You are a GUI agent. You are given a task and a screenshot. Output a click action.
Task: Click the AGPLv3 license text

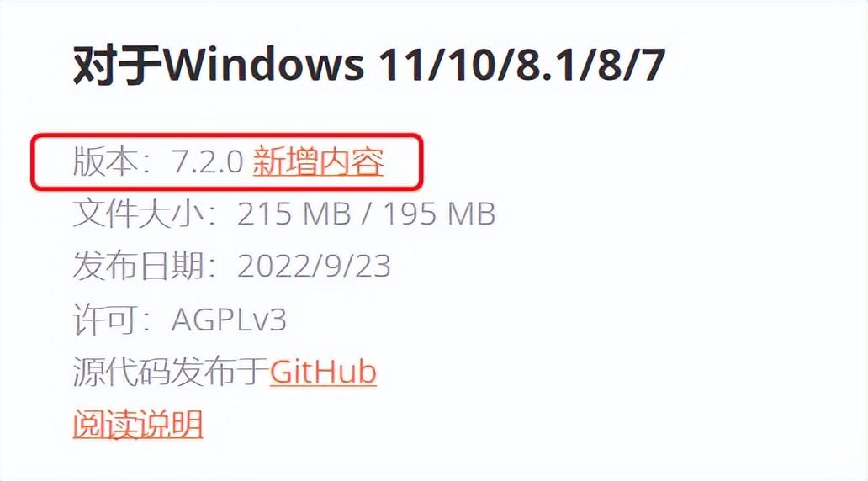(x=229, y=320)
